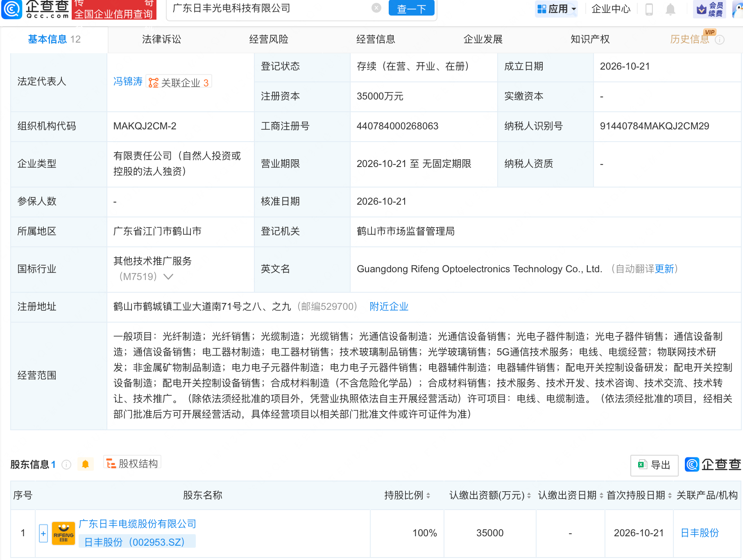This screenshot has height=560, width=743.
Task: Click the 更新 link after English name
Action: point(664,269)
